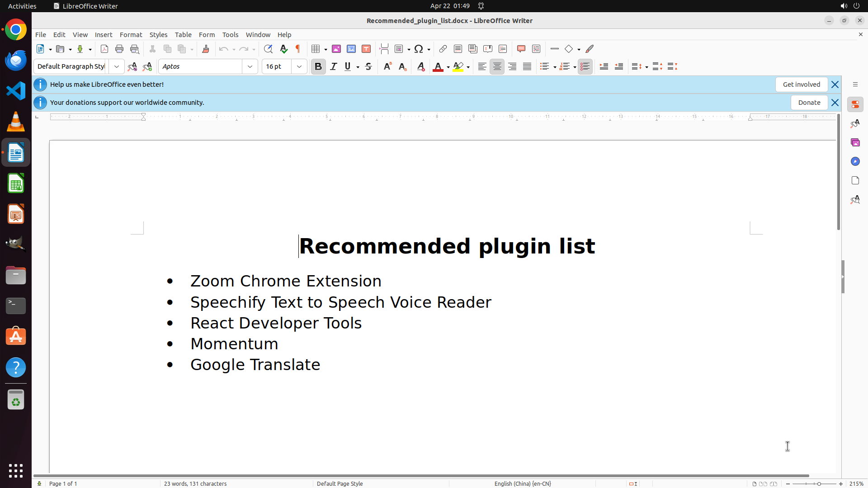Viewport: 868px width, 488px height.
Task: Toggle formatting marks pilcrow button
Action: pyautogui.click(x=298, y=49)
